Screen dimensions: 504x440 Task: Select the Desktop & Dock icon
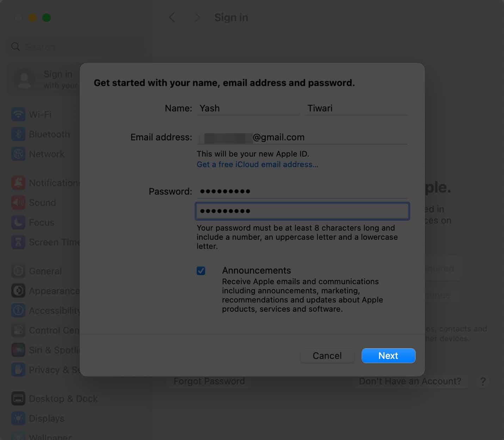(18, 398)
